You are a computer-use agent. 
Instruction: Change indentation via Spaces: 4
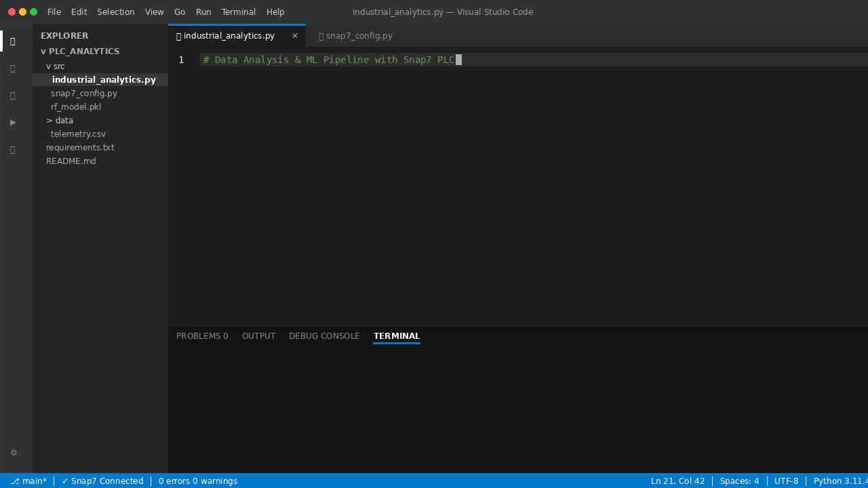tap(739, 481)
